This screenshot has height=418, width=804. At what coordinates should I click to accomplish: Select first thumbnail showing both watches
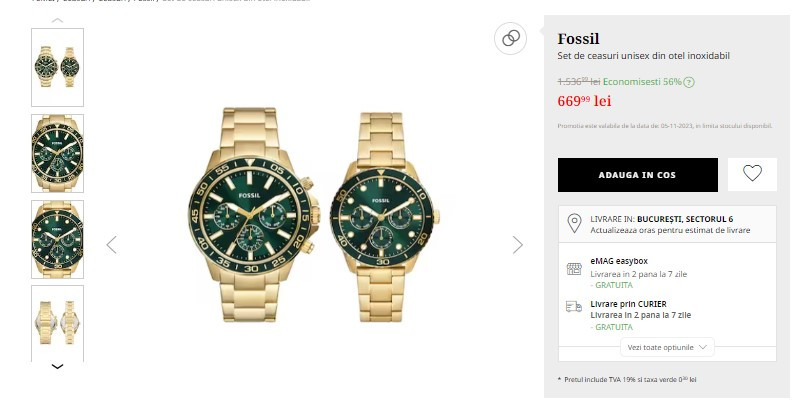pyautogui.click(x=58, y=67)
